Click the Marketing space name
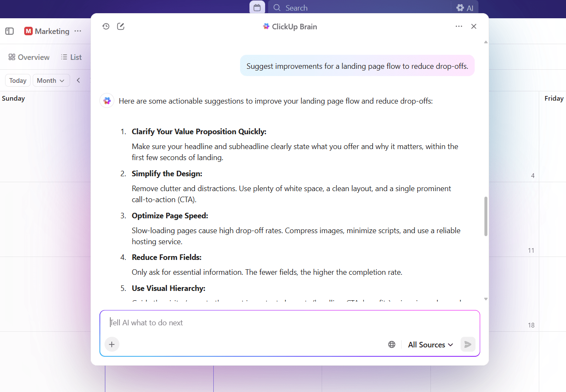This screenshot has width=566, height=392. click(x=52, y=31)
